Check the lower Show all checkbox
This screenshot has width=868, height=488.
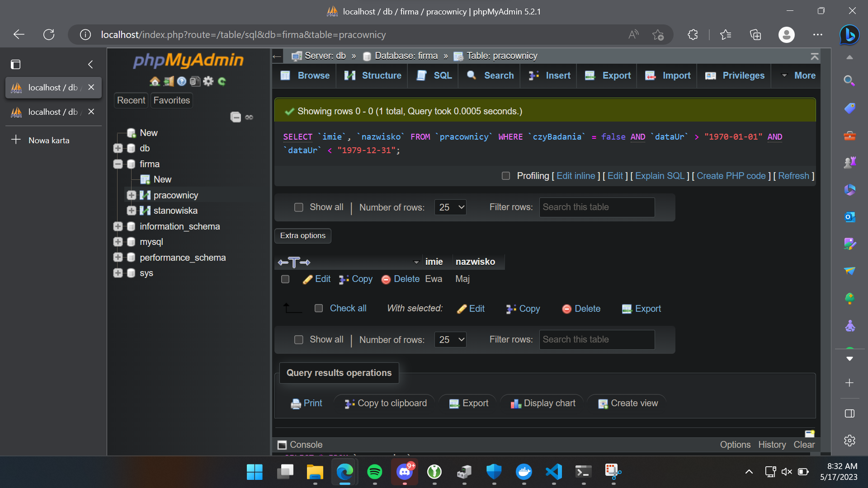click(x=299, y=340)
